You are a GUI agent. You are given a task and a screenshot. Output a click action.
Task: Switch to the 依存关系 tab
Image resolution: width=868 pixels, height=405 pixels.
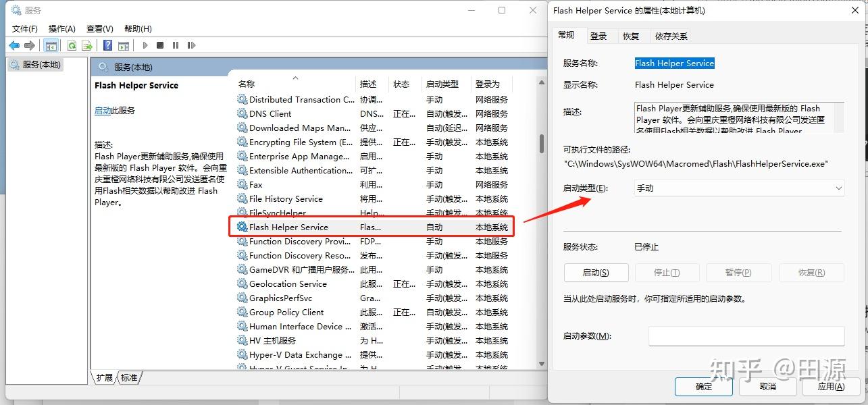click(670, 36)
